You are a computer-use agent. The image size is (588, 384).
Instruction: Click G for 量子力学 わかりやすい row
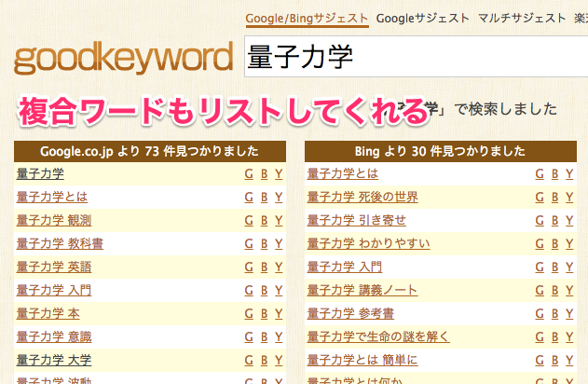(x=540, y=243)
